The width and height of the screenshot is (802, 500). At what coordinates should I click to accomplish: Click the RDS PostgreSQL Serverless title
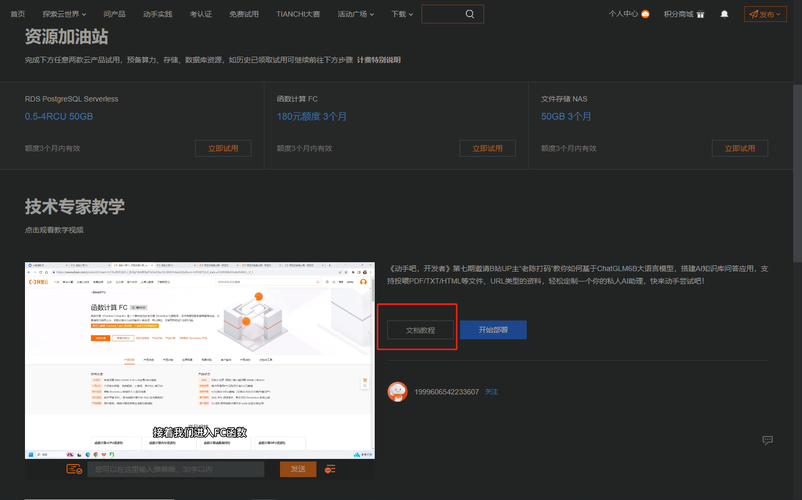(x=71, y=99)
